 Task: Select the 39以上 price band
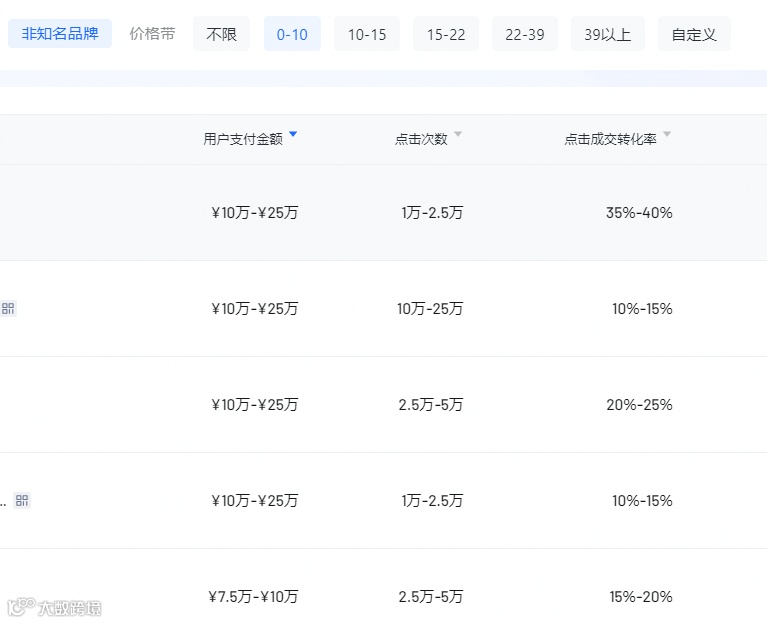(608, 34)
